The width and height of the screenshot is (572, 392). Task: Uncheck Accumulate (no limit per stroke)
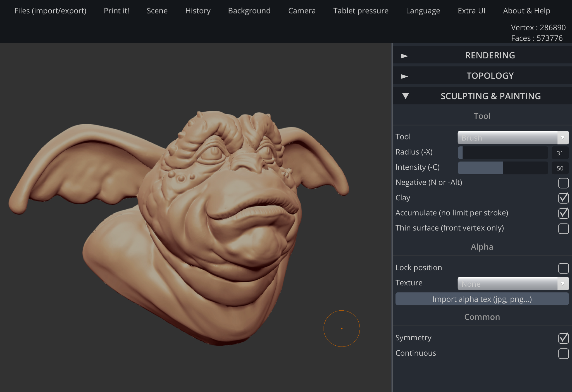click(564, 213)
